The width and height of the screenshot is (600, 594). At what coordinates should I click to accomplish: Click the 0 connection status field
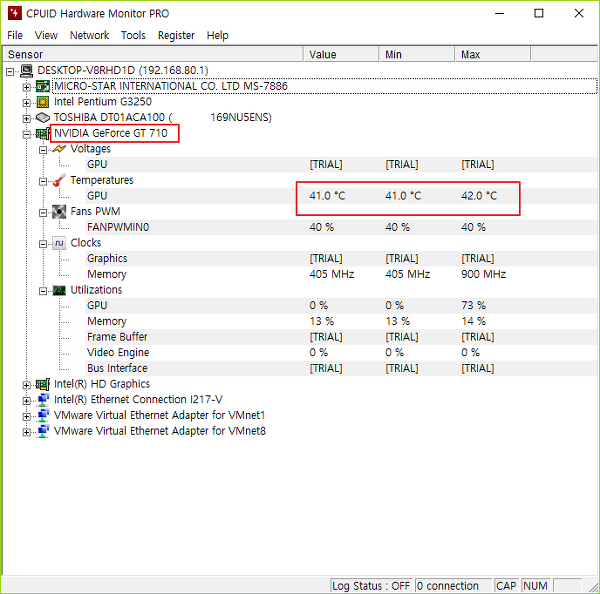pos(453,586)
